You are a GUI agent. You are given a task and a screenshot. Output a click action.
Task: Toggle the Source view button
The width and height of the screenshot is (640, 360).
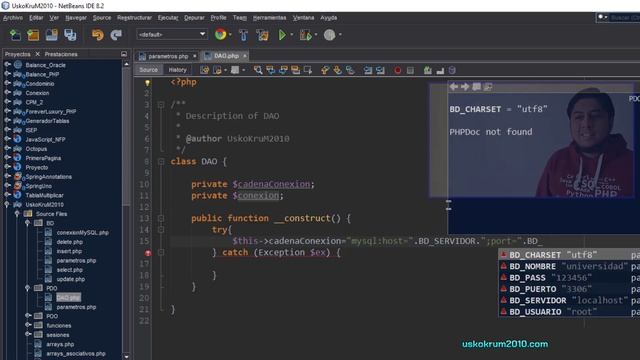point(148,70)
